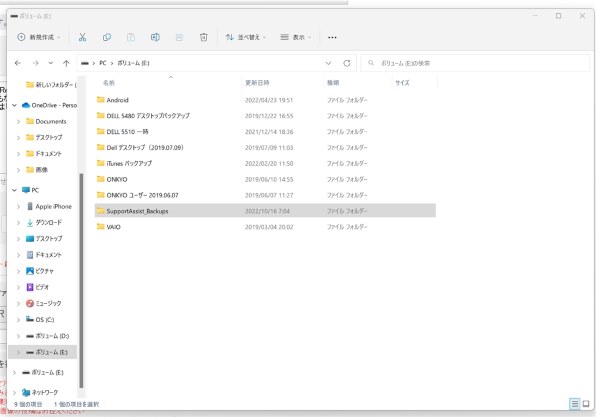Click the Rename icon in the toolbar
This screenshot has width=596, height=417.
(x=155, y=37)
